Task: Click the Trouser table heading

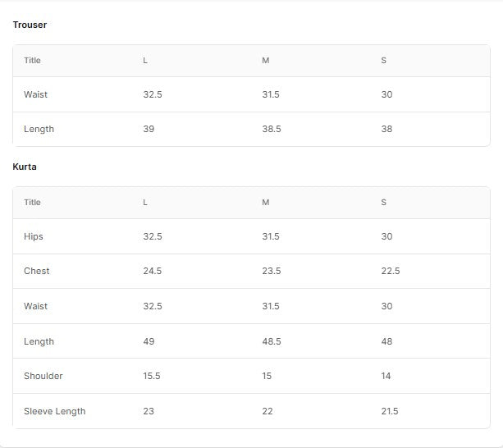Action: tap(30, 25)
